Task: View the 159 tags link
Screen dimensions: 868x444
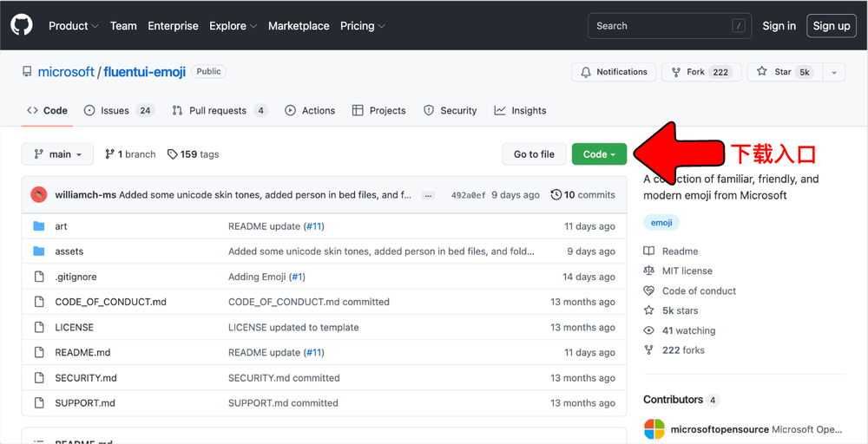Action: pyautogui.click(x=194, y=154)
